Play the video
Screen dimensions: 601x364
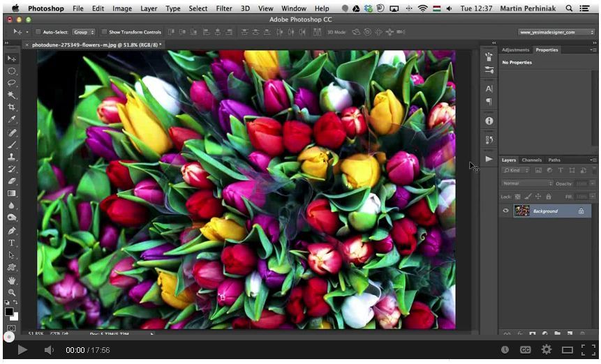click(x=22, y=350)
